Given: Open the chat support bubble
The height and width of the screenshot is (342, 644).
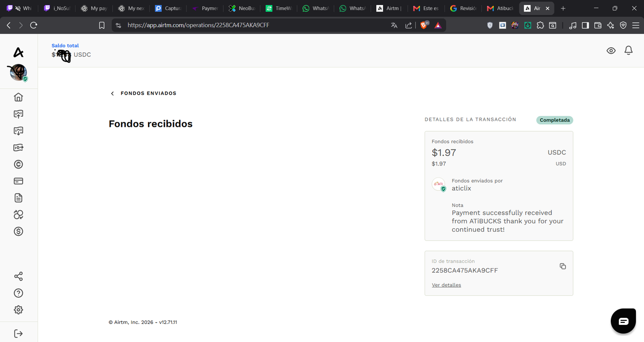Looking at the screenshot, I should coord(623,321).
